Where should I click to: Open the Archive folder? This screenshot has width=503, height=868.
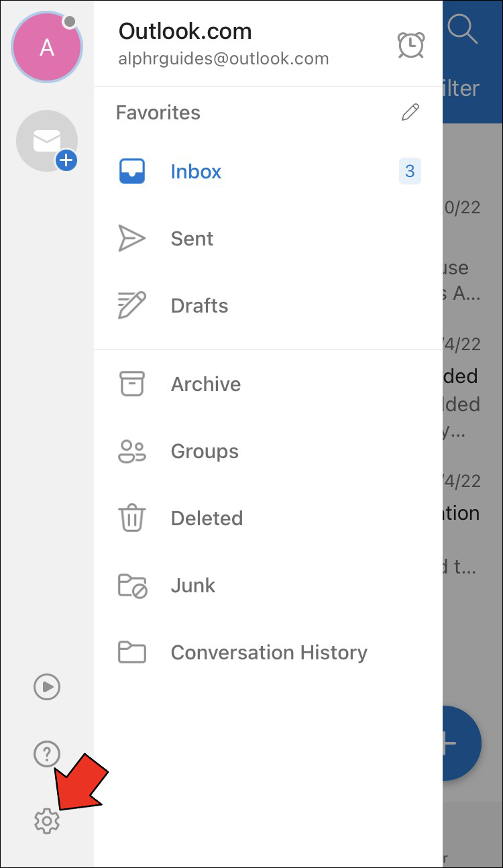[x=205, y=384]
